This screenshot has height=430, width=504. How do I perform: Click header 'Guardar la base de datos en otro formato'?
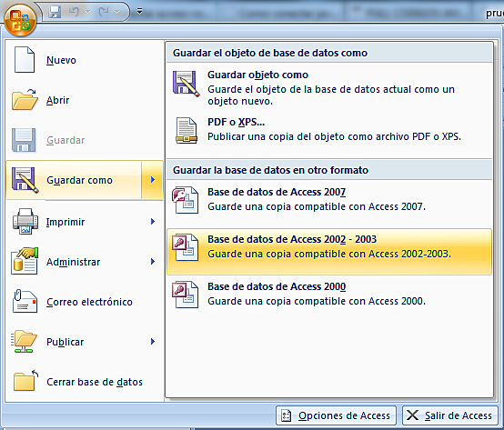pyautogui.click(x=270, y=170)
